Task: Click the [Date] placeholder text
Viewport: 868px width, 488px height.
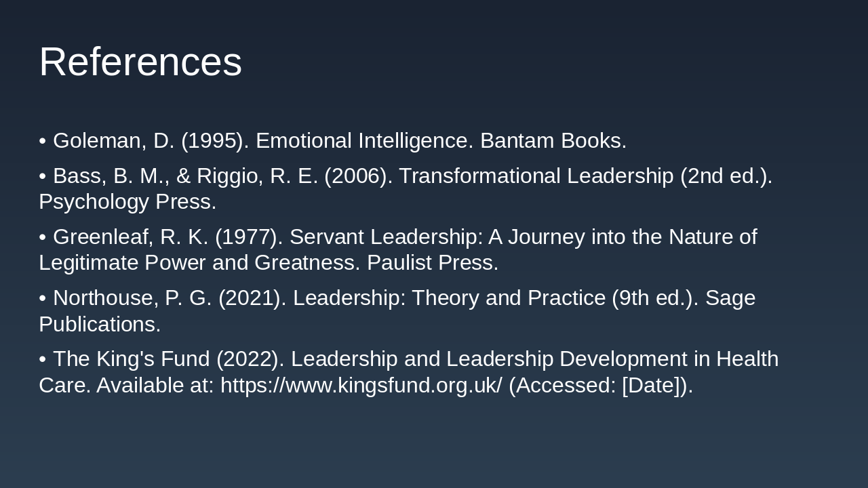Action: tap(651, 385)
